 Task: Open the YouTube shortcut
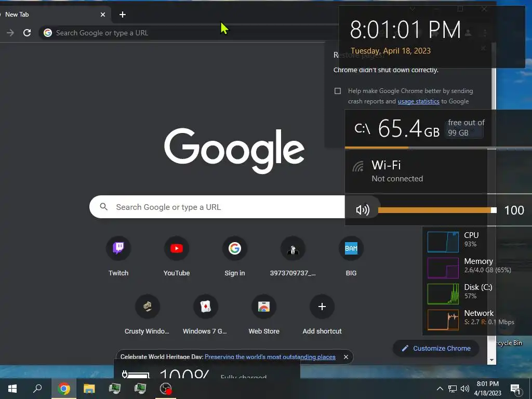[x=177, y=248]
